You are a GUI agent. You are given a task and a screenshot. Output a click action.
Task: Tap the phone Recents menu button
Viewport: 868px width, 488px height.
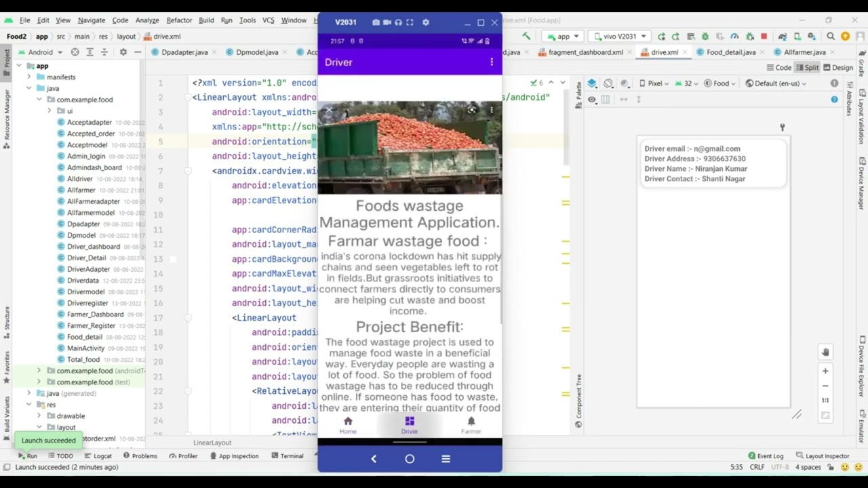click(x=446, y=459)
